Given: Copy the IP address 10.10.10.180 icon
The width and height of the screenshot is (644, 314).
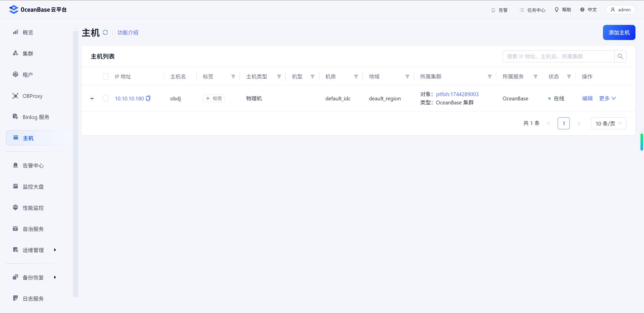Looking at the screenshot, I should (148, 98).
